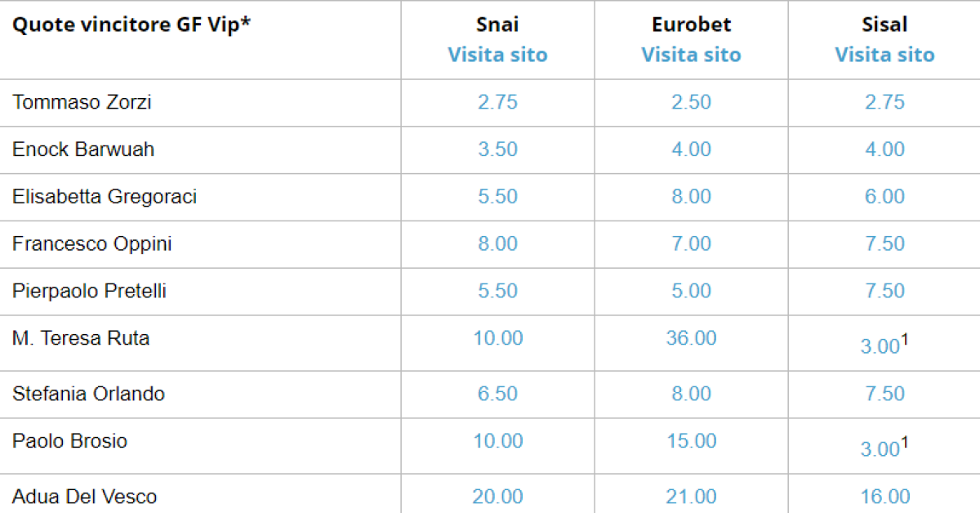Image resolution: width=980 pixels, height=513 pixels.
Task: Open Snai 'Visita sito' link
Action: click(x=497, y=55)
